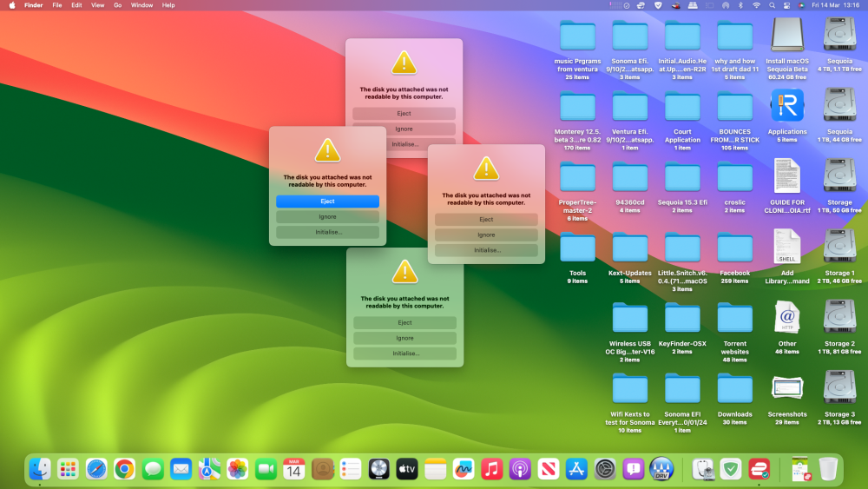Select the Court Application folder
Screen dimensions: 868x489
[682, 106]
